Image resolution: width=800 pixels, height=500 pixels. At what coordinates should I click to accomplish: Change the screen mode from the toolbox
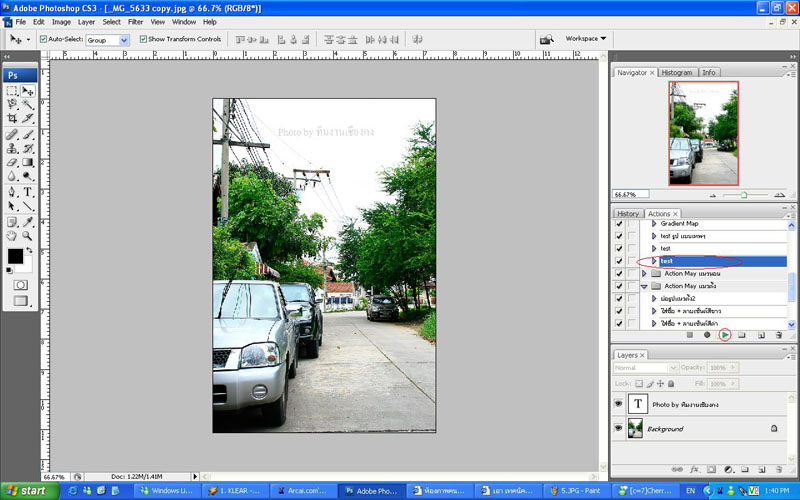(20, 301)
